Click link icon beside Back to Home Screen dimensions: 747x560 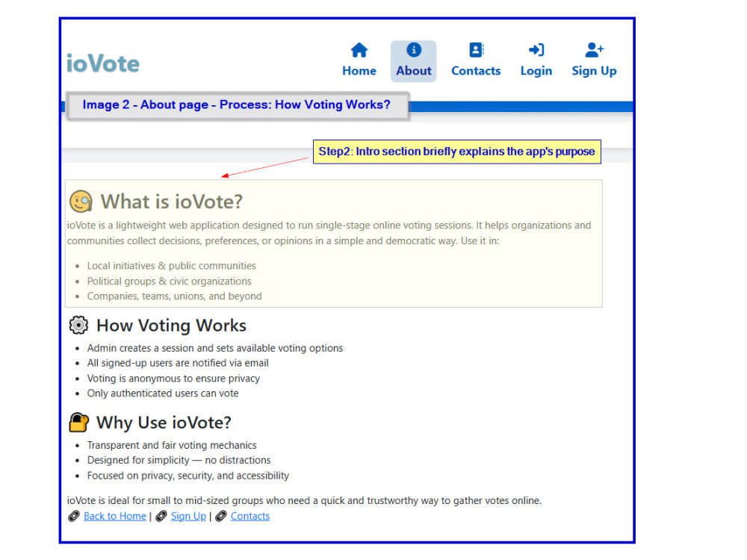click(74, 516)
